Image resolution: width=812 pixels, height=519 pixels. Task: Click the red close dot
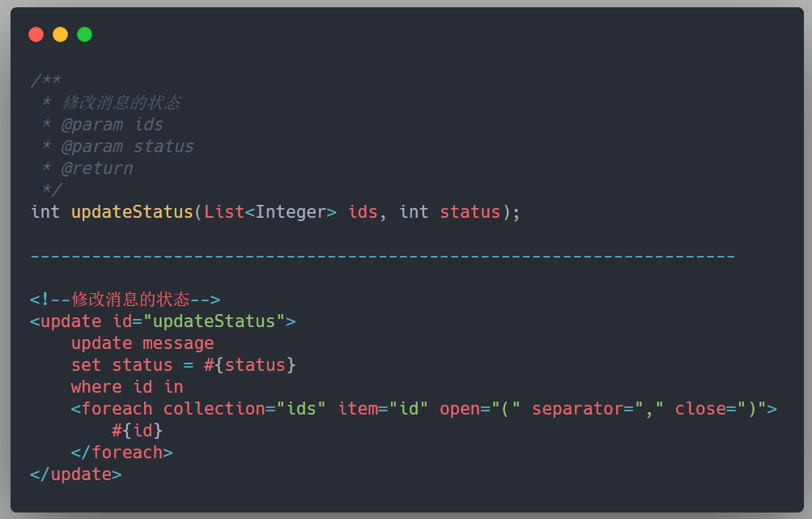(x=36, y=35)
